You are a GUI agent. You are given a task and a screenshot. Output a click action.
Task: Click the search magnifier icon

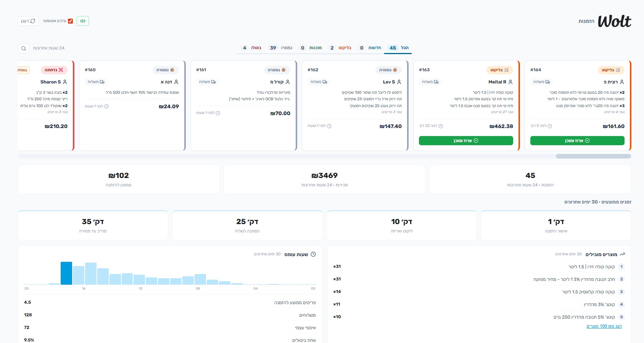pyautogui.click(x=24, y=48)
